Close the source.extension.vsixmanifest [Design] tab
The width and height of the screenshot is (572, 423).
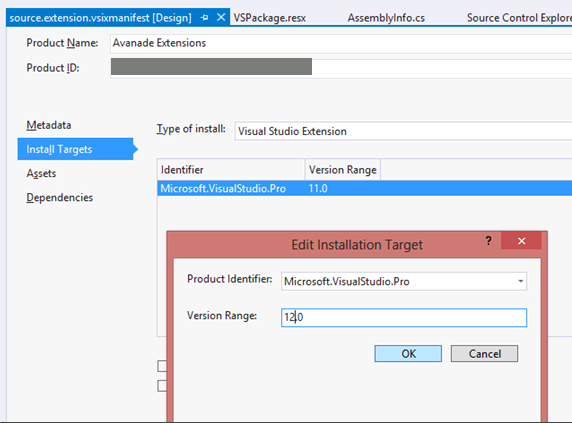[221, 17]
